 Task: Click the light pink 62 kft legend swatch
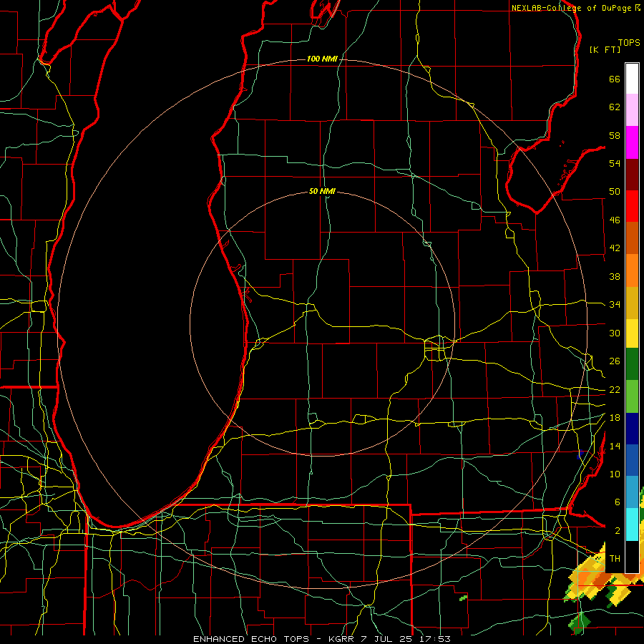click(632, 109)
